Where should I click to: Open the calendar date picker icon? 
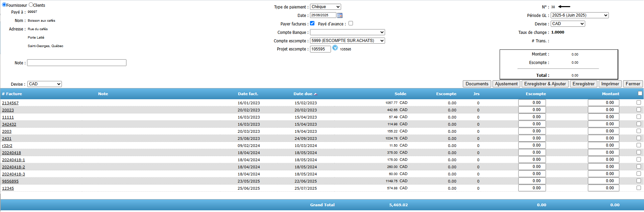pos(340,15)
